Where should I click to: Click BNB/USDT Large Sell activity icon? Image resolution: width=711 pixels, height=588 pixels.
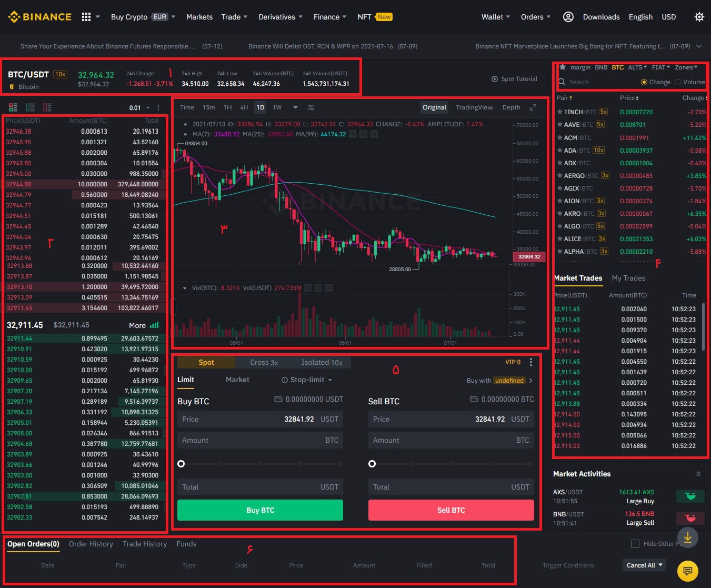690,519
